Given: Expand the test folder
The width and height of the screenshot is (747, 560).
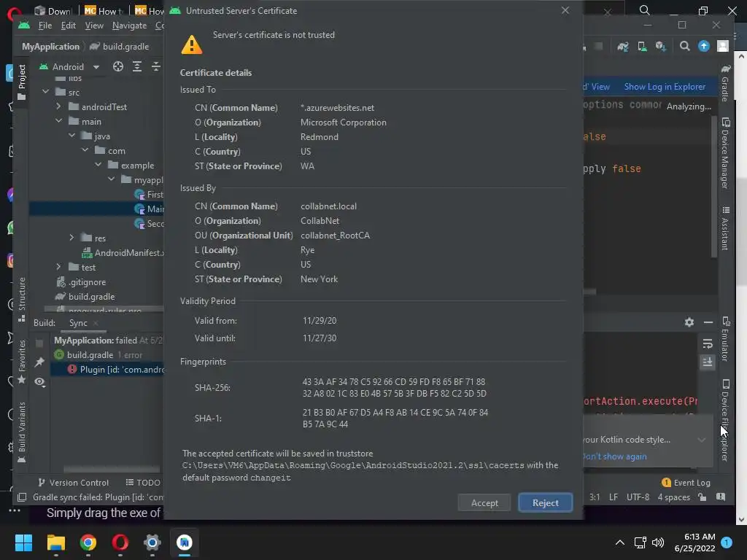Looking at the screenshot, I should [58, 267].
